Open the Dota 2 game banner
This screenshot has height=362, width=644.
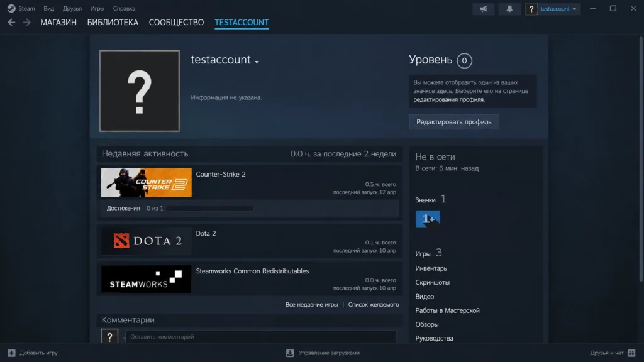(x=146, y=241)
